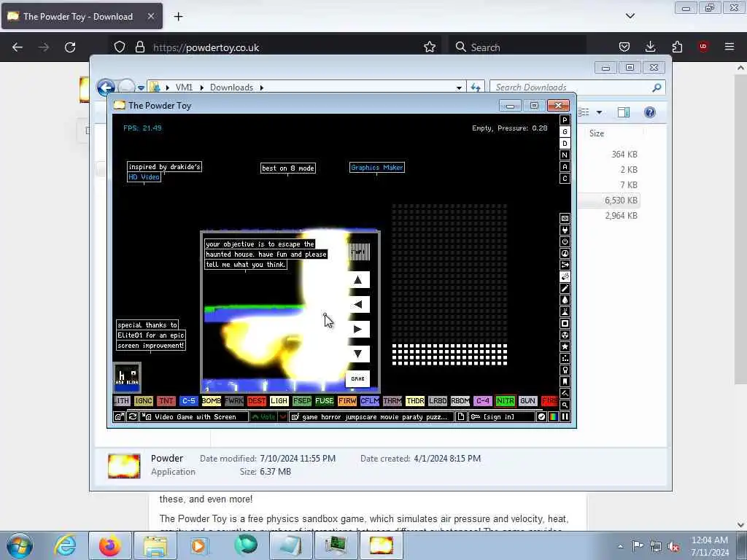Viewport: 747px width, 560px height.
Task: Open the Gases element menu
Action: pyautogui.click(x=565, y=288)
